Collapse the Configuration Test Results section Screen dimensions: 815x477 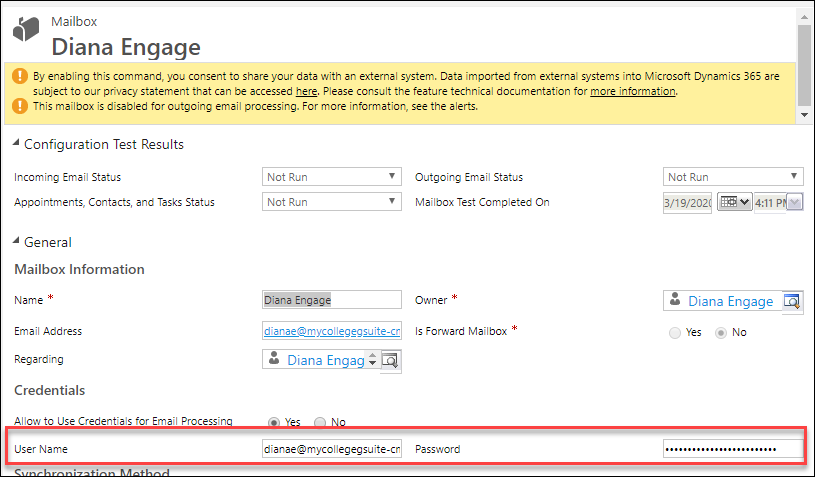[17, 144]
